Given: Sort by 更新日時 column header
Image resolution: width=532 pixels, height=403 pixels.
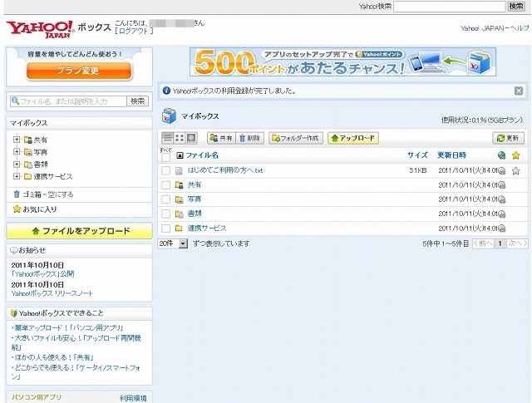Looking at the screenshot, I should click(451, 155).
